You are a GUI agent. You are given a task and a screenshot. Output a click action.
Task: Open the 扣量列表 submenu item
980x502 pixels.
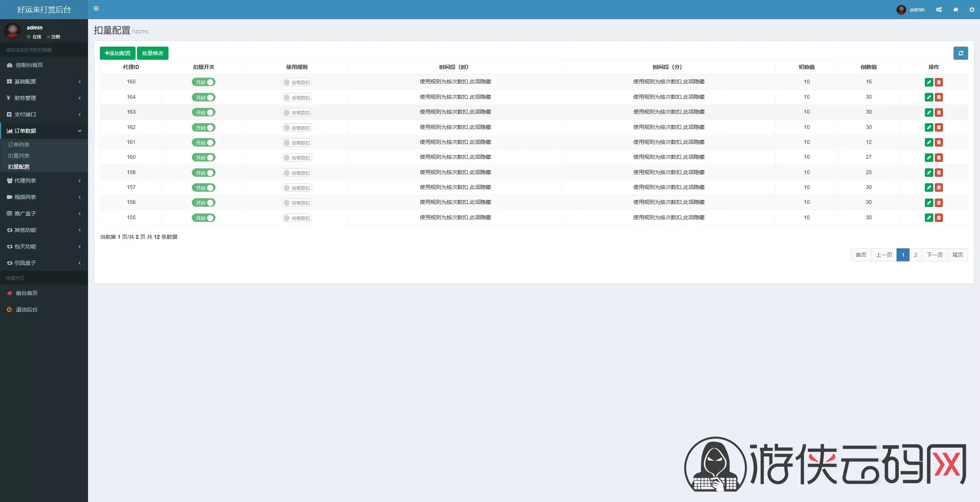click(19, 156)
